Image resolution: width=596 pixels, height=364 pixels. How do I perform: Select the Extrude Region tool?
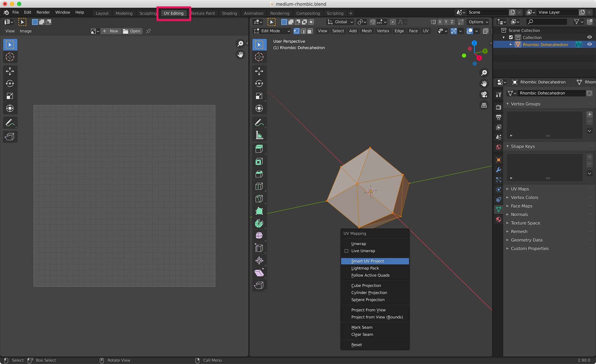(x=259, y=149)
